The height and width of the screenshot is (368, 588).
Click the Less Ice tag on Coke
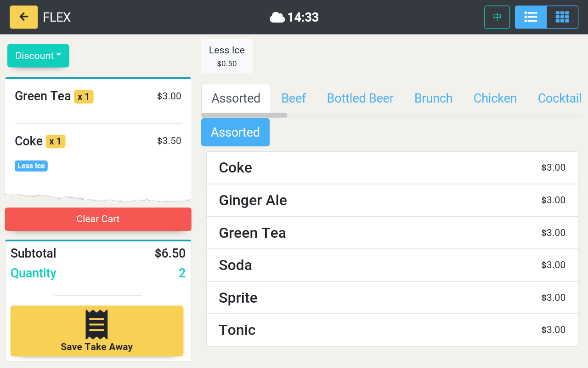tap(31, 166)
